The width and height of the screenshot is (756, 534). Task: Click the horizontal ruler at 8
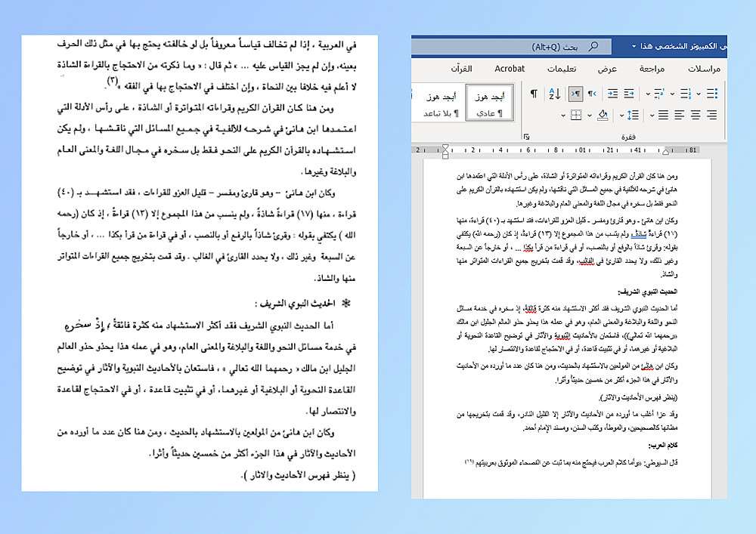[555, 150]
